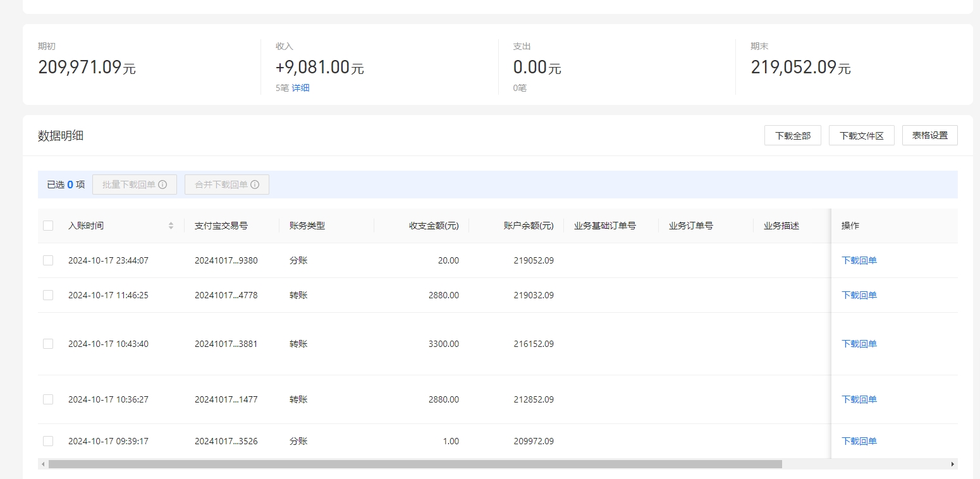Toggle the select-all checkbox in the table header
The width and height of the screenshot is (980, 479).
[48, 224]
